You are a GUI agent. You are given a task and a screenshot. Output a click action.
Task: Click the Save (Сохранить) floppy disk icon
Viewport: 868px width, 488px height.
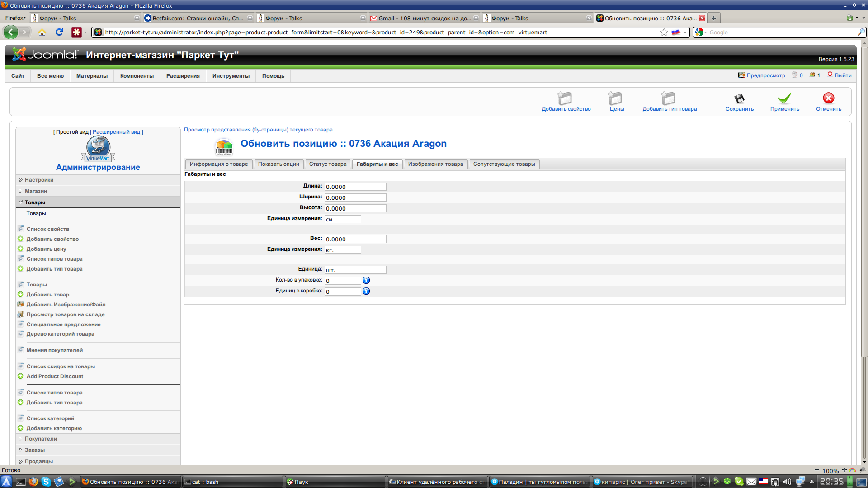[739, 99]
